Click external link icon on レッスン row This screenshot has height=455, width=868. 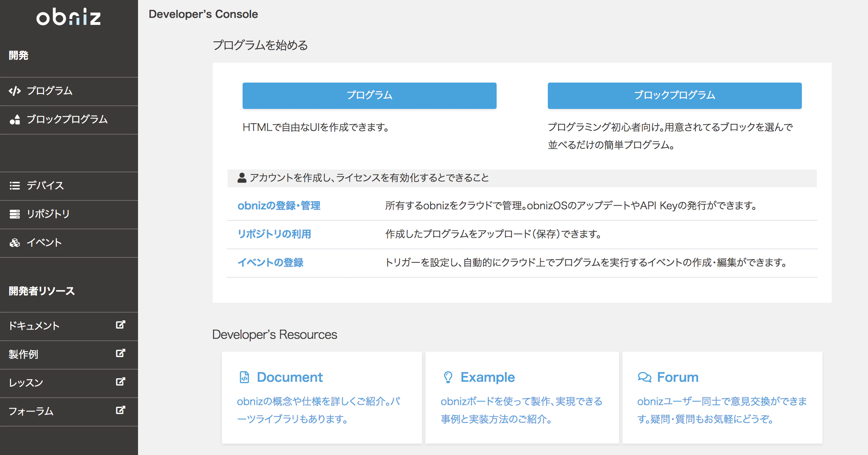[121, 382]
